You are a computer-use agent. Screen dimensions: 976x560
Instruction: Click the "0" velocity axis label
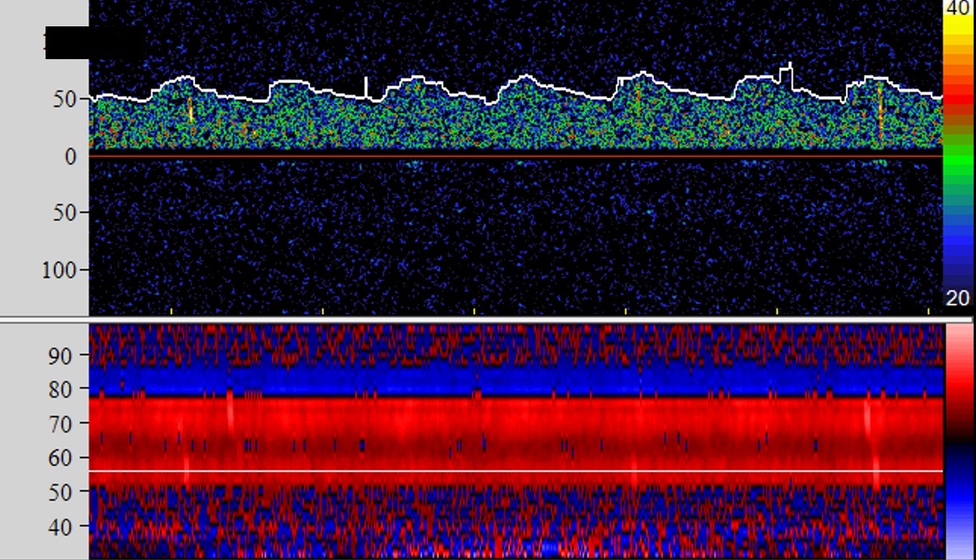70,157
